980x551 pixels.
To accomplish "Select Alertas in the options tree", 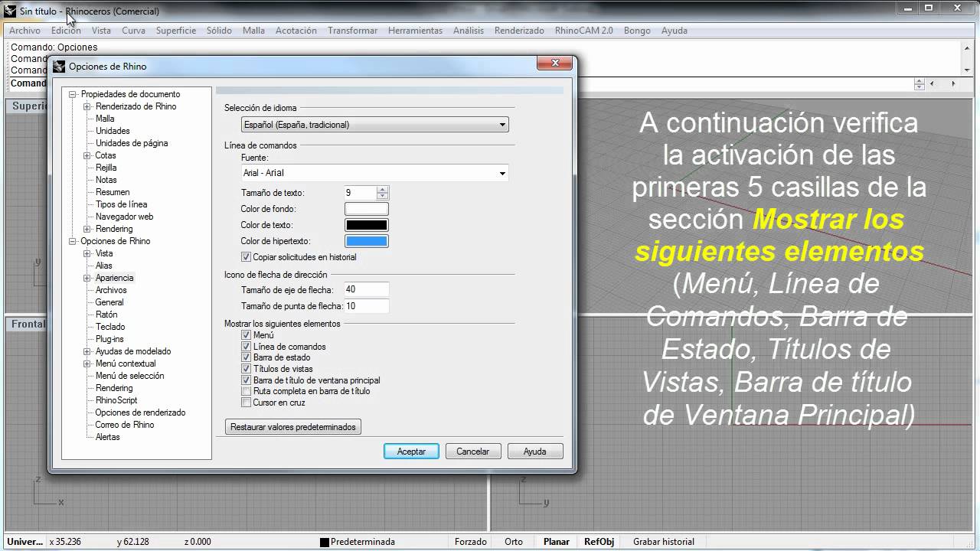I will click(x=107, y=437).
